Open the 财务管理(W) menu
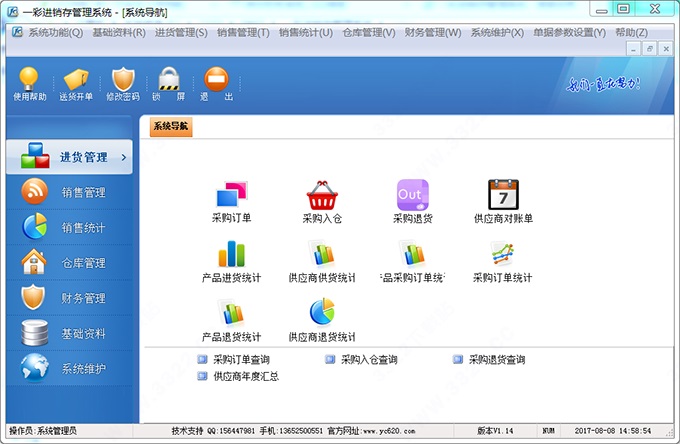Image resolution: width=680 pixels, height=444 pixels. click(x=433, y=33)
